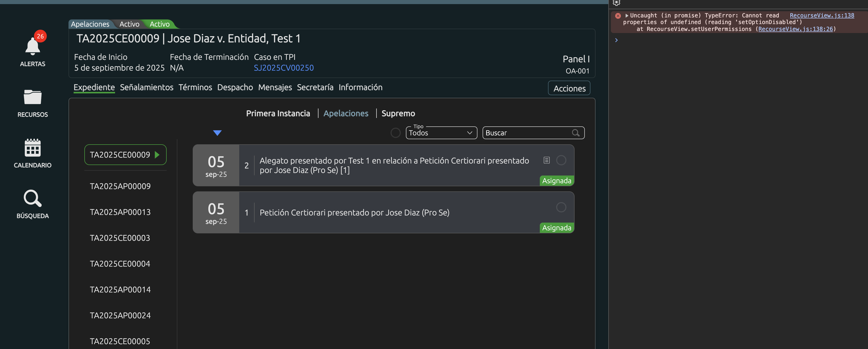Open the Tipo Todos dropdown
This screenshot has width=868, height=349.
click(x=441, y=133)
